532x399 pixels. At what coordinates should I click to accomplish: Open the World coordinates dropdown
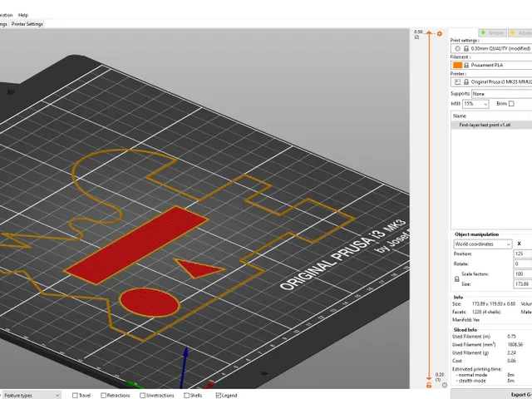pyautogui.click(x=482, y=244)
